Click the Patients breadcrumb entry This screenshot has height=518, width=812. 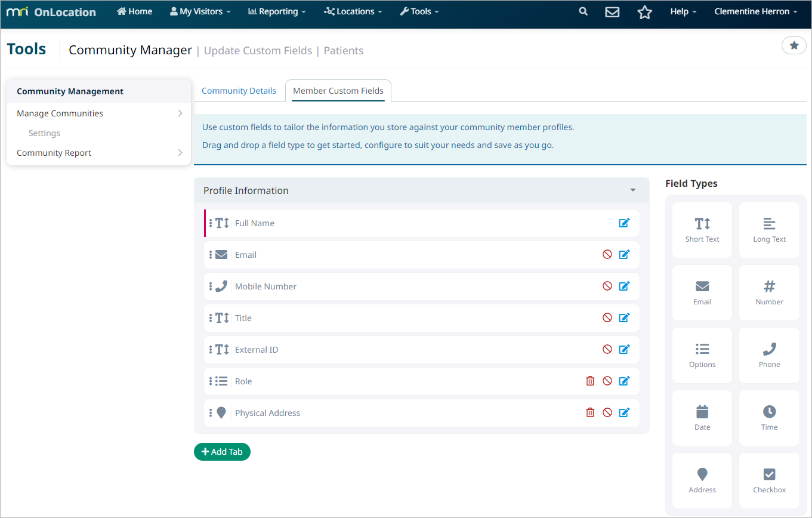344,50
